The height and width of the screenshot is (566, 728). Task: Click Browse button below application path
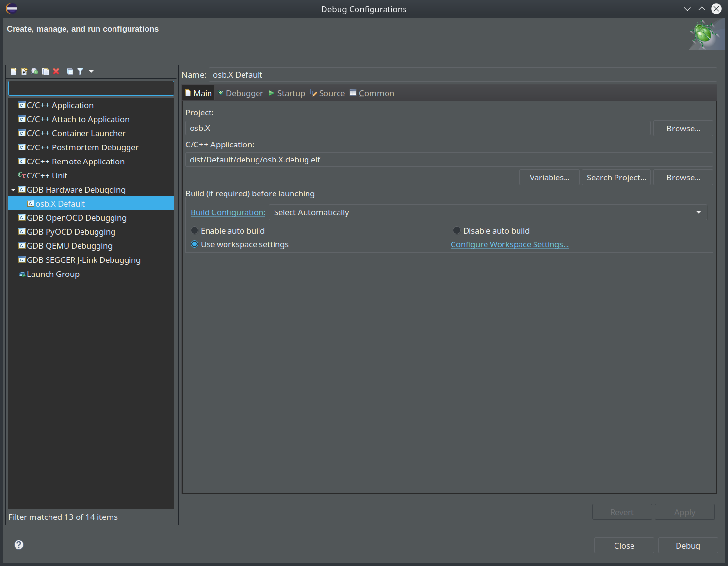(683, 178)
